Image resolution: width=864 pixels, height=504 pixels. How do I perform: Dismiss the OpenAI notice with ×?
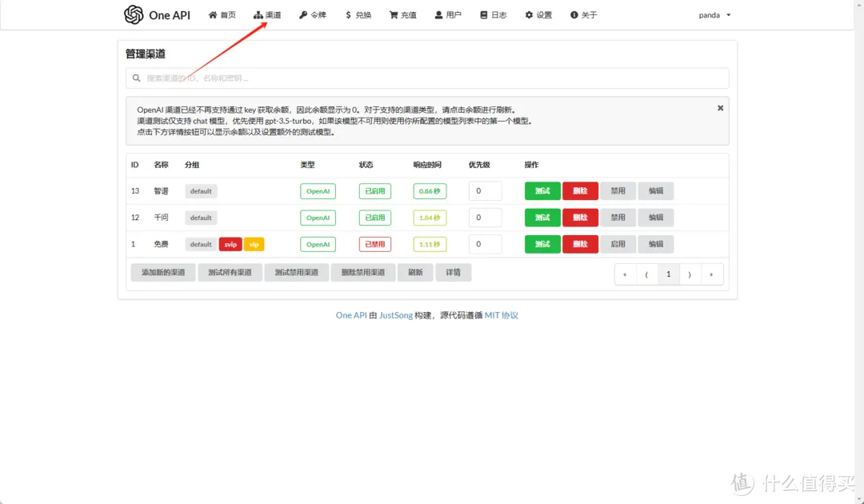(720, 106)
